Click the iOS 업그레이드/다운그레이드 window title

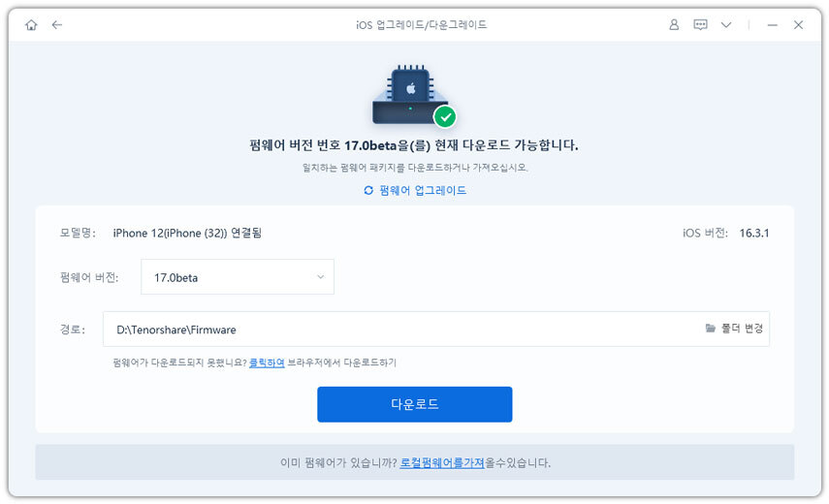click(x=422, y=25)
